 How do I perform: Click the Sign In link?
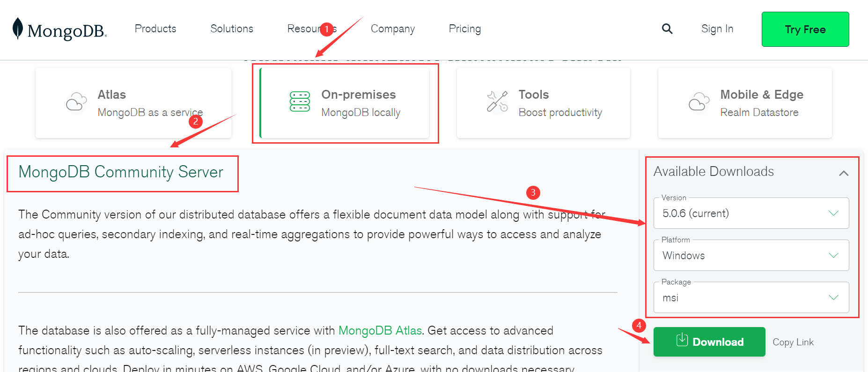tap(717, 29)
